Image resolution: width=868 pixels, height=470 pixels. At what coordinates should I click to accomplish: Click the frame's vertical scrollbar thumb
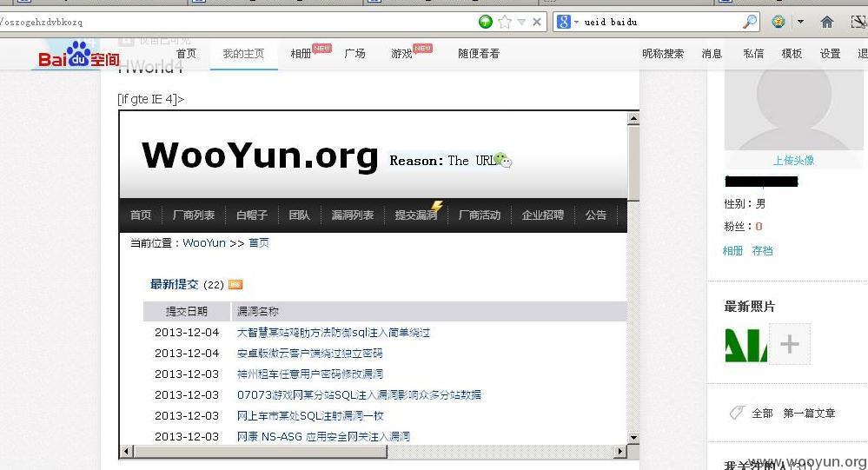633,162
